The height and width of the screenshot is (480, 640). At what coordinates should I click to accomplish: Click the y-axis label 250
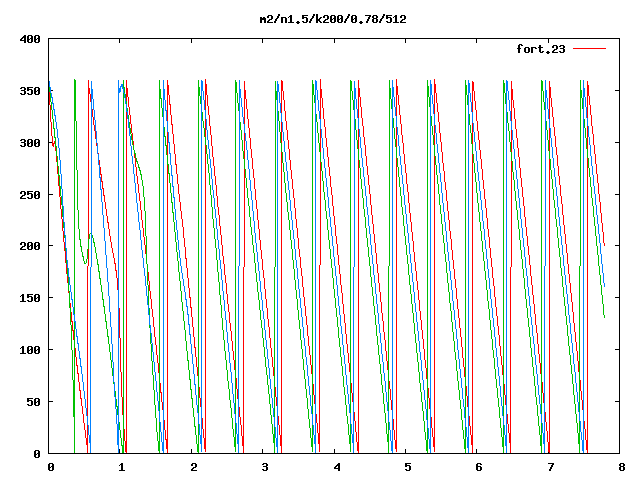[x=30, y=195]
